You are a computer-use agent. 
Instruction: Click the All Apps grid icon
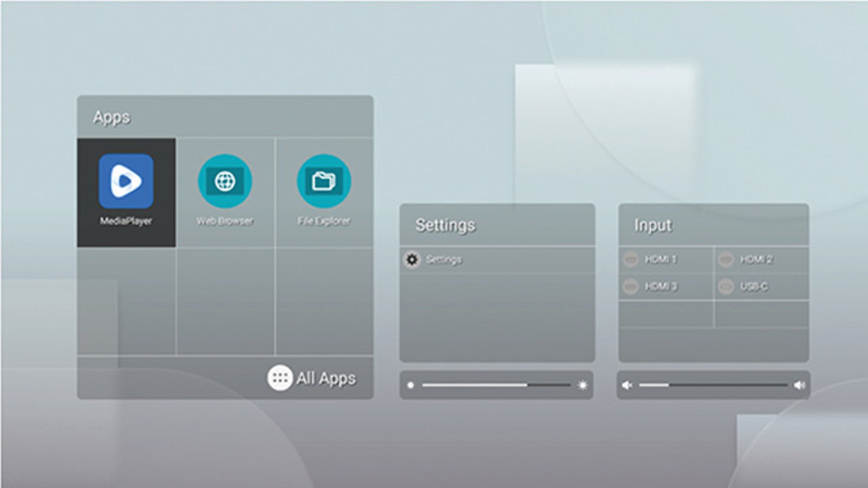pos(280,378)
